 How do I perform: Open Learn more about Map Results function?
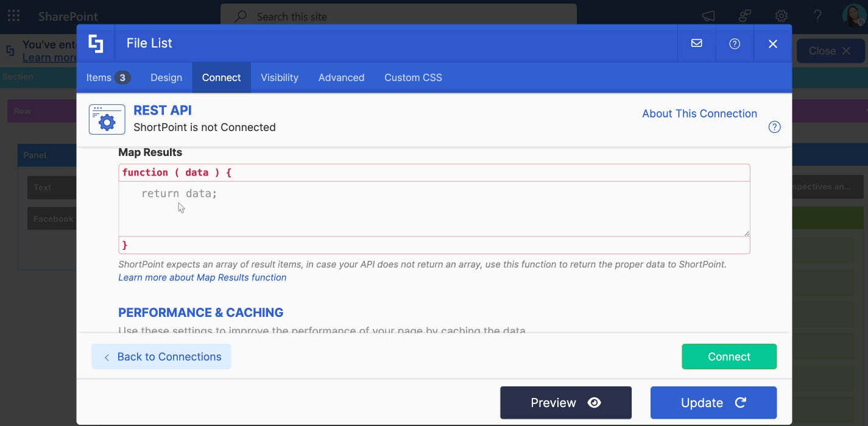coord(202,277)
